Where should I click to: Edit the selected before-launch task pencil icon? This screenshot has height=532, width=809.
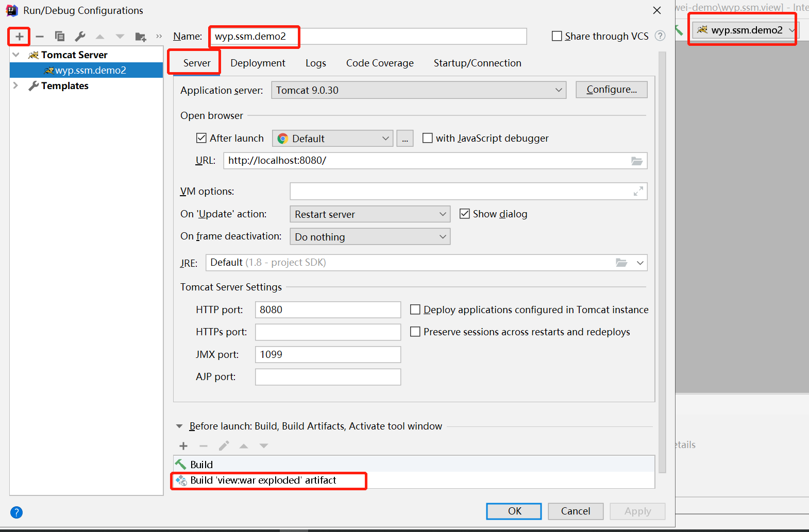224,446
